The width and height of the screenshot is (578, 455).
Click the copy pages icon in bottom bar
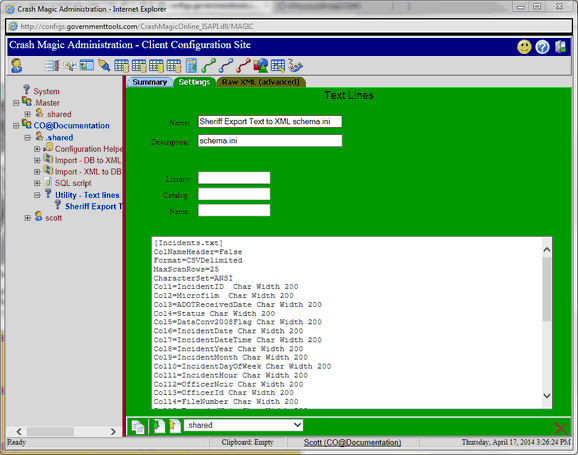[x=138, y=427]
